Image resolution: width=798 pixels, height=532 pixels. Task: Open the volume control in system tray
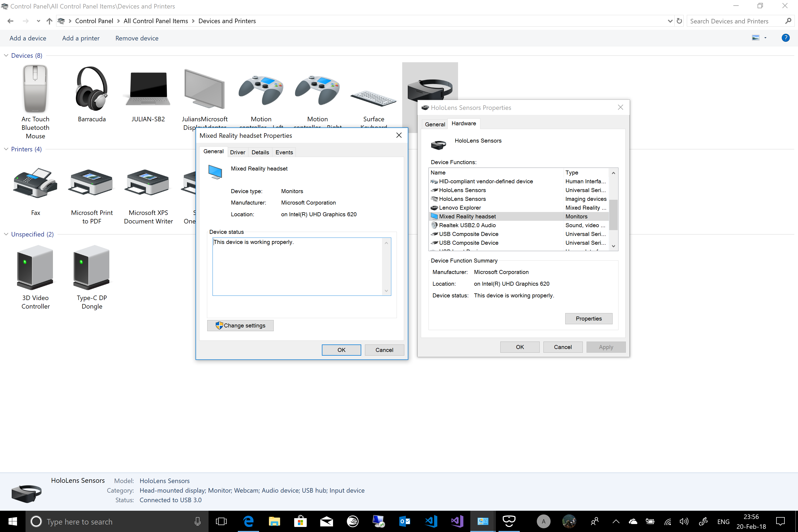pos(684,521)
